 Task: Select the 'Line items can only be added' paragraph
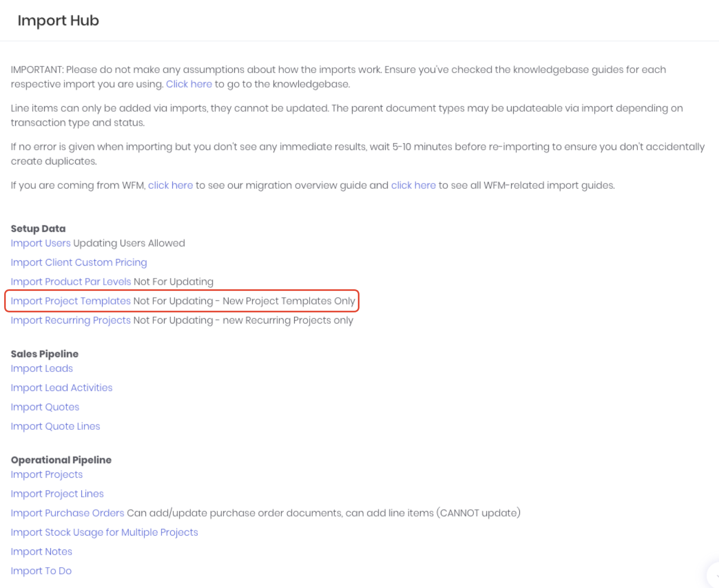(347, 115)
